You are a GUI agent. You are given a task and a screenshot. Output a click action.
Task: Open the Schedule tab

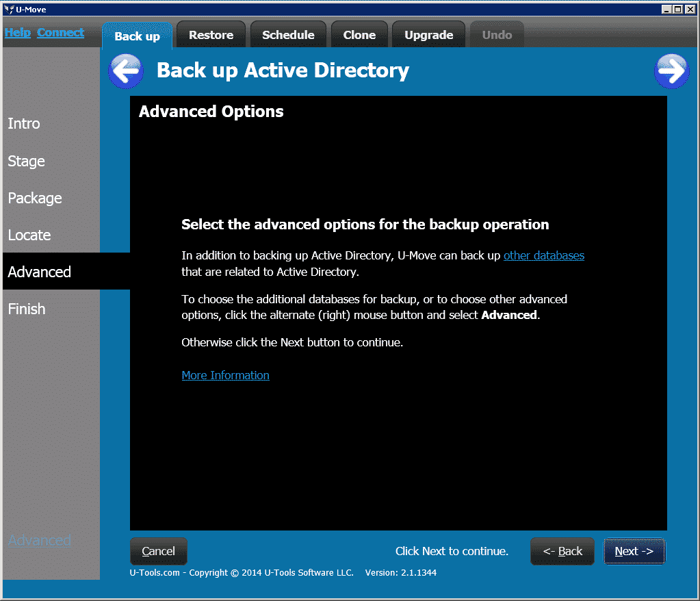[288, 35]
